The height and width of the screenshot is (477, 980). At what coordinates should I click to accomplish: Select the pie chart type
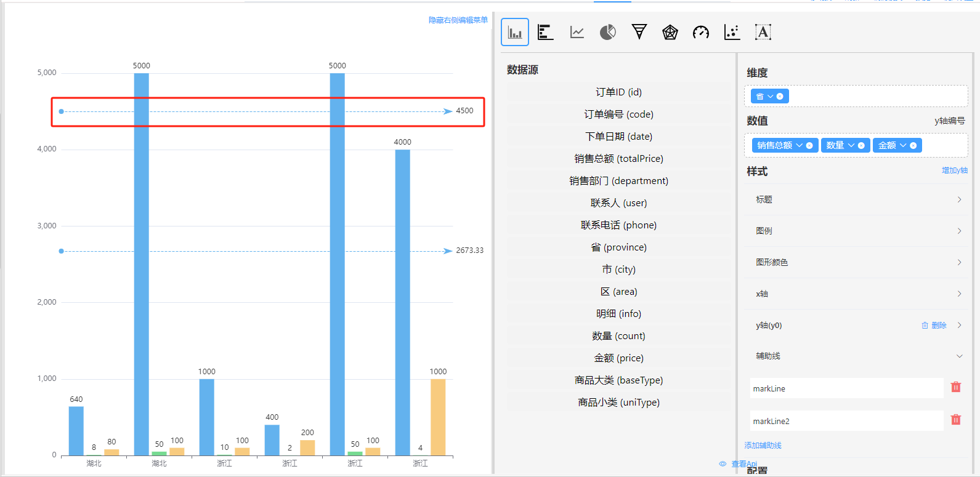click(608, 32)
